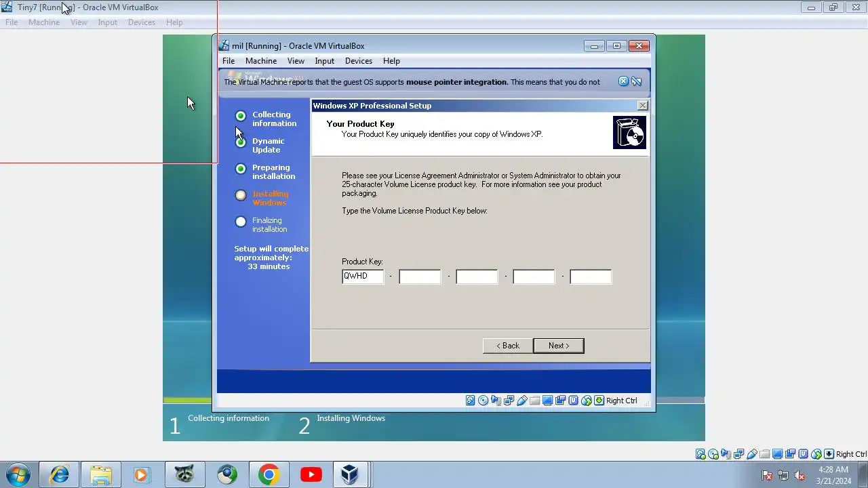Viewport: 868px width, 488px height.
Task: Open YouTube shortcut on taskbar
Action: 311,474
